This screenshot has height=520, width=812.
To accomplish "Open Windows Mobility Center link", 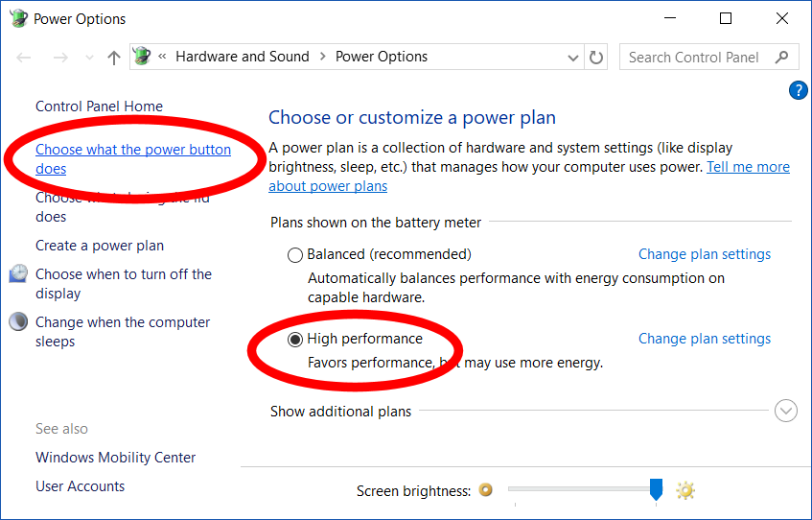I will [115, 458].
